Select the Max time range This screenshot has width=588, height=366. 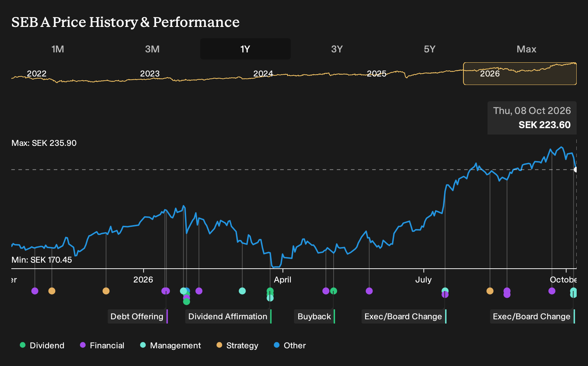(526, 49)
